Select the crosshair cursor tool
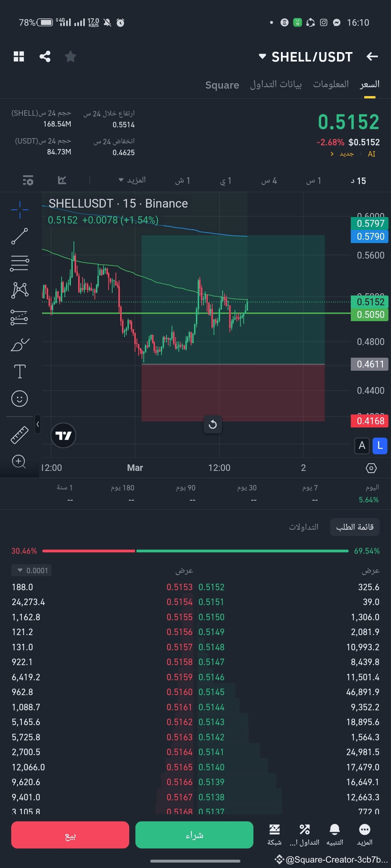Viewport: 391px width, 868px height. click(20, 209)
